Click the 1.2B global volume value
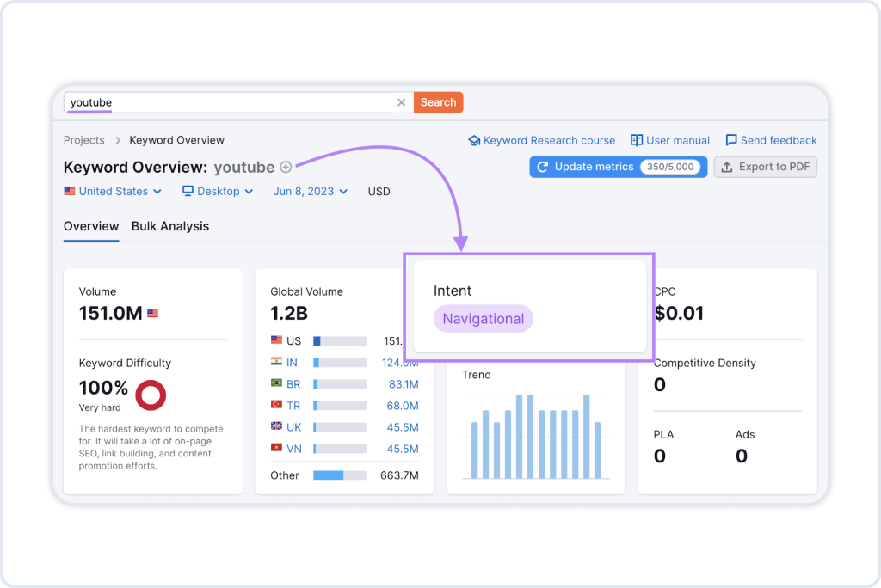The width and height of the screenshot is (881, 588). (x=289, y=314)
